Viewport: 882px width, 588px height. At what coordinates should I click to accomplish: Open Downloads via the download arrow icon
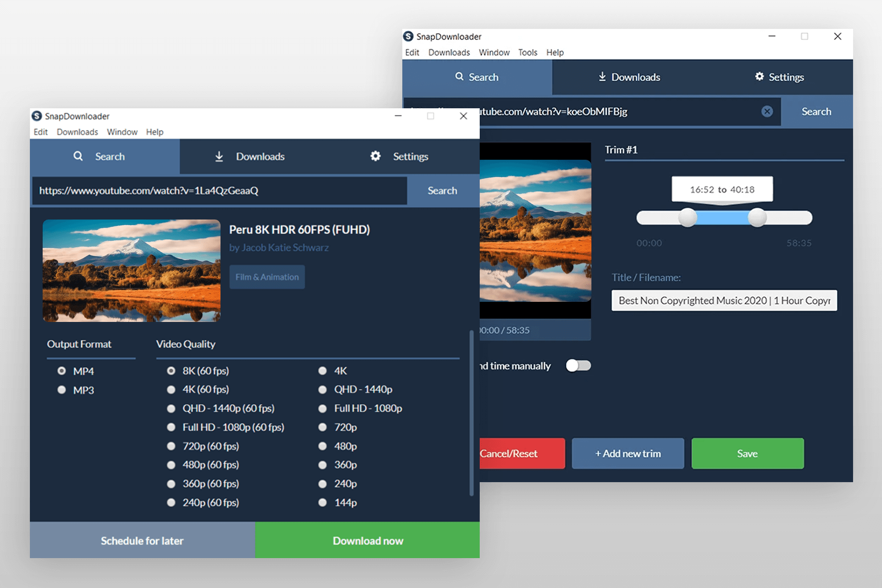pyautogui.click(x=219, y=156)
